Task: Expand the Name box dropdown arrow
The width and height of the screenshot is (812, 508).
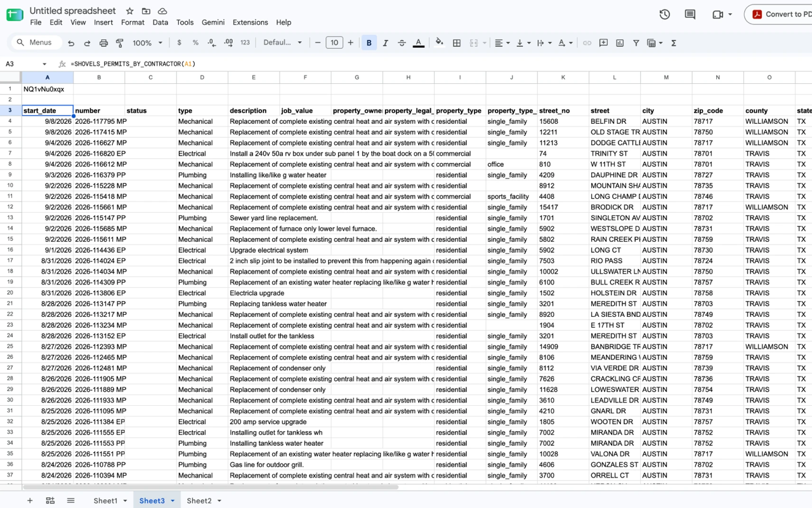Action: 44,64
